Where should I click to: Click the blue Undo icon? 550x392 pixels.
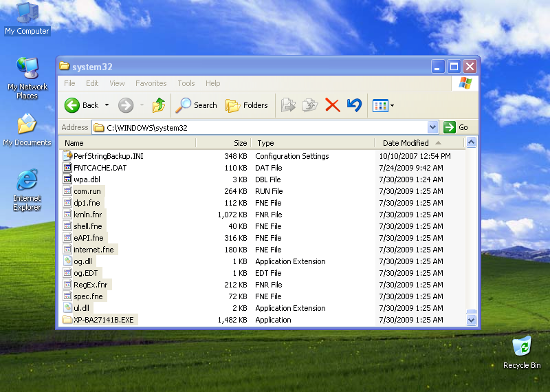coord(354,105)
